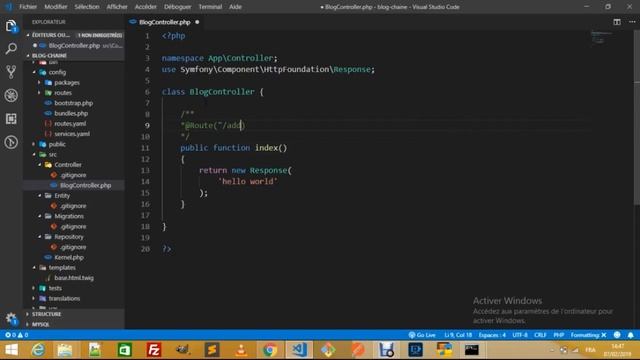
Task: Open Sublime Text from the taskbar
Action: [212, 350]
